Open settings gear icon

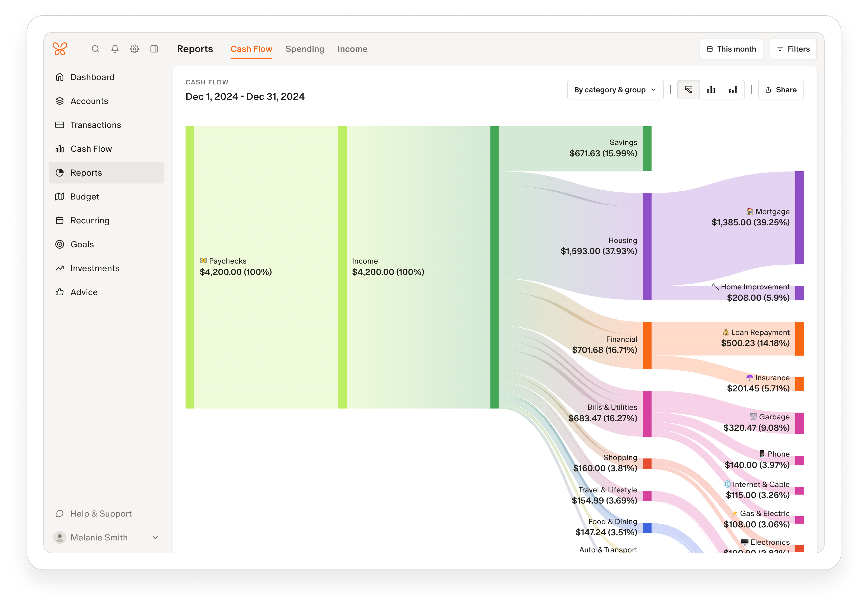click(x=135, y=49)
